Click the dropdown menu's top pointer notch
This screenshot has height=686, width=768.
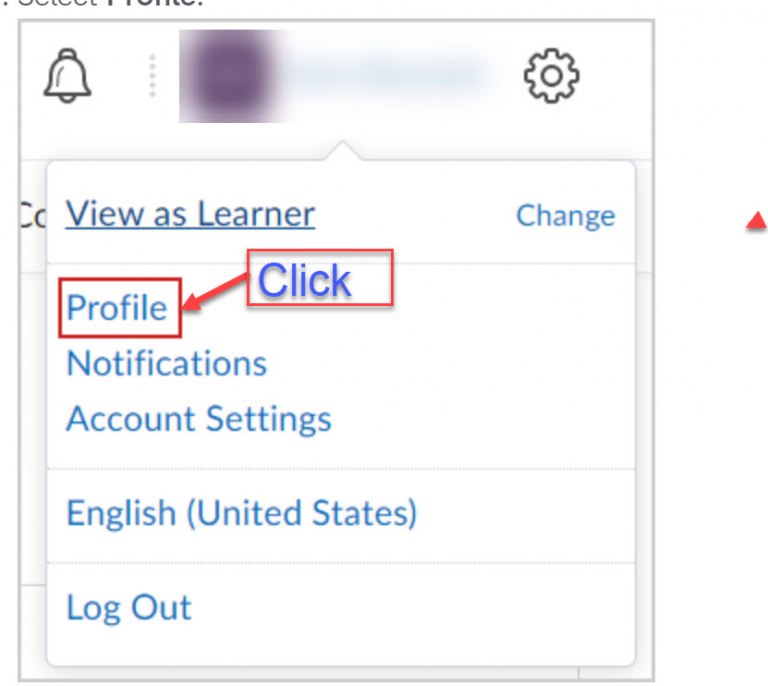click(343, 152)
